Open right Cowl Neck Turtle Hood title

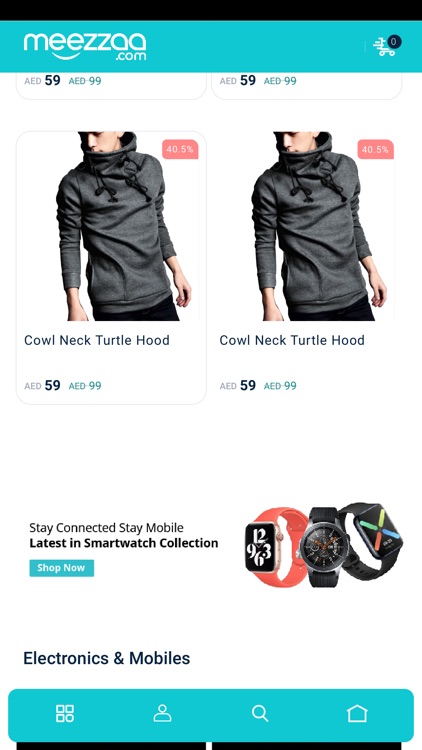point(292,340)
